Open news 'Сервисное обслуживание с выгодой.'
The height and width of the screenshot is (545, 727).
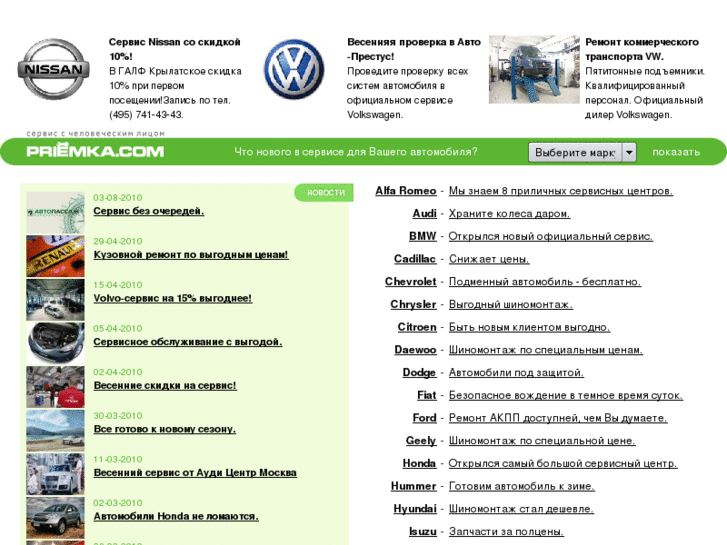click(x=188, y=342)
